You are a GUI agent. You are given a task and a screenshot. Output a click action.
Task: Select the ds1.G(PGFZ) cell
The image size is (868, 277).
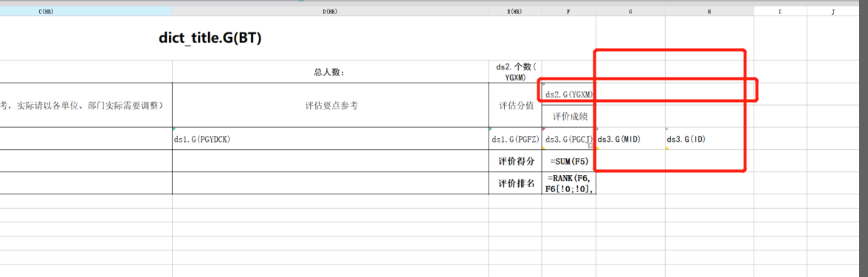[x=515, y=139]
